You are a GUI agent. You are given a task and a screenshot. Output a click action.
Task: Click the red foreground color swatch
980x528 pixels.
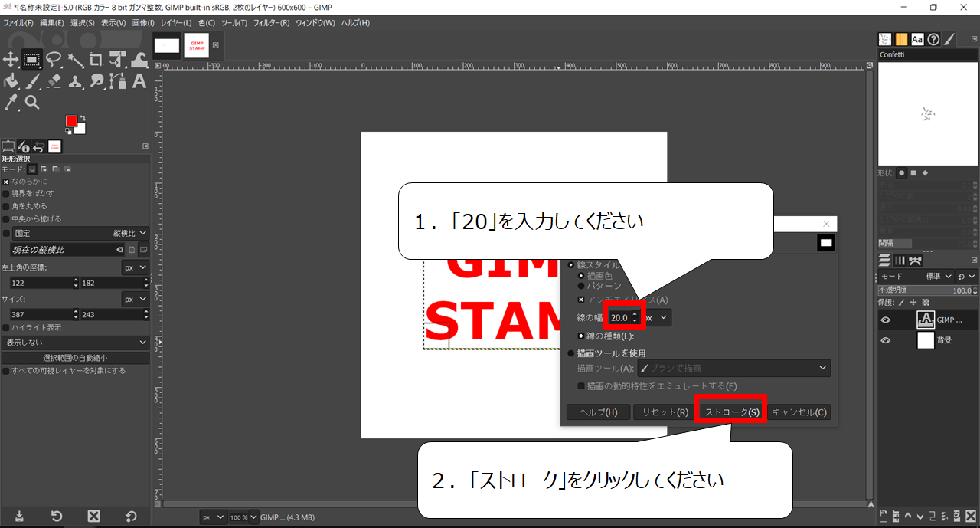(71, 121)
